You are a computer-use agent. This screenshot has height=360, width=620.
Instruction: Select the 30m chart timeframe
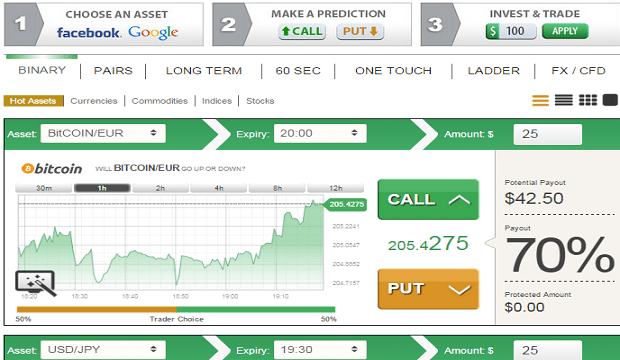tap(43, 188)
